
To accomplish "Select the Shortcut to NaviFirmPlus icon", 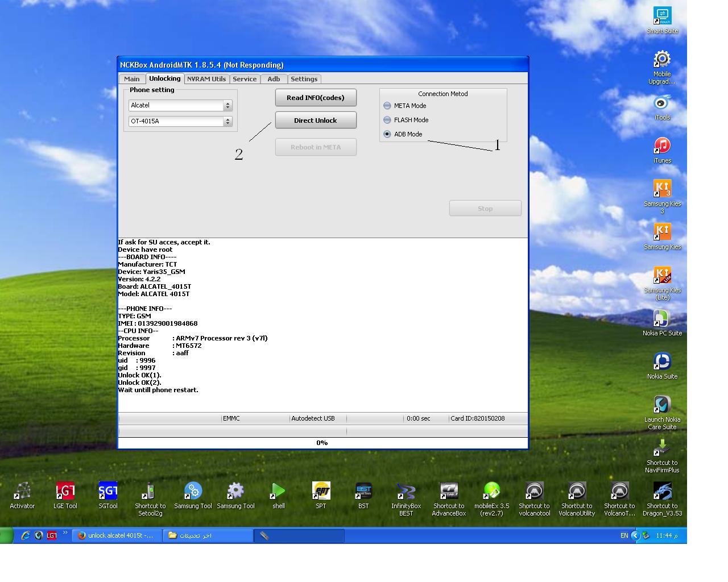I will point(662,456).
